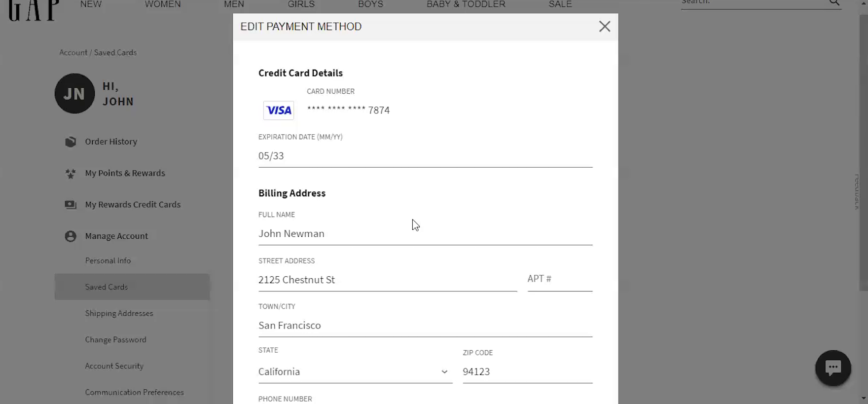Image resolution: width=868 pixels, height=404 pixels.
Task: Open the live chat bubble icon
Action: tap(833, 368)
